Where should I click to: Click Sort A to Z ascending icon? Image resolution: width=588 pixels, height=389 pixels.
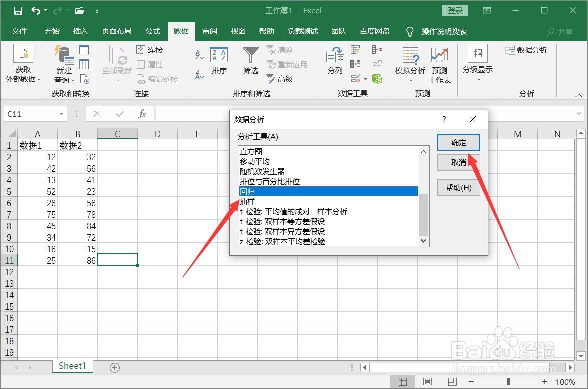[x=198, y=54]
